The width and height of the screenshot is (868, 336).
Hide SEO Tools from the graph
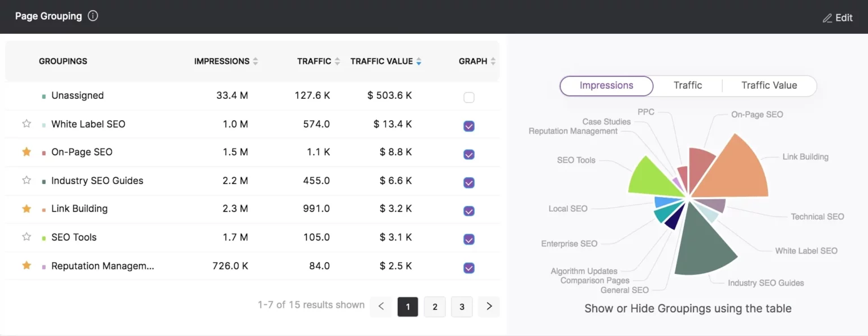tap(468, 239)
